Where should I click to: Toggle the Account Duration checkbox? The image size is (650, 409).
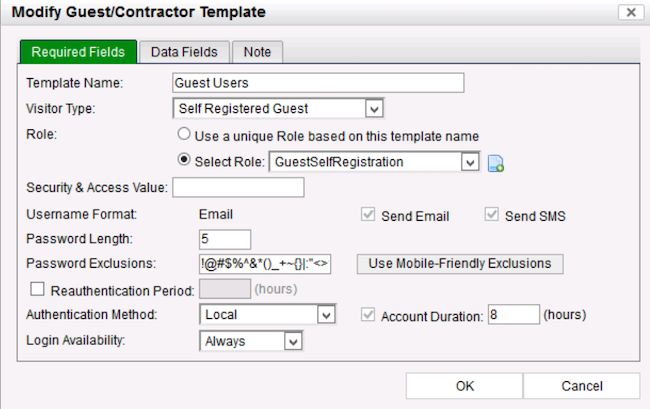pyautogui.click(x=367, y=316)
